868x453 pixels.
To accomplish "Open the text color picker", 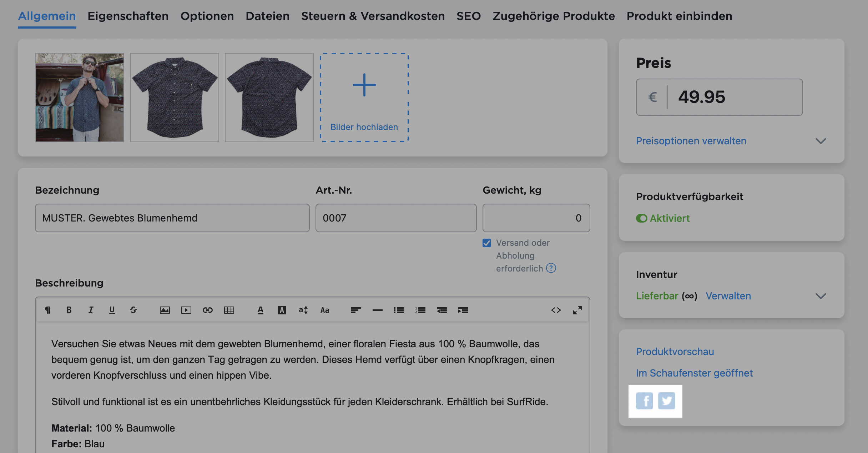I will [x=260, y=310].
